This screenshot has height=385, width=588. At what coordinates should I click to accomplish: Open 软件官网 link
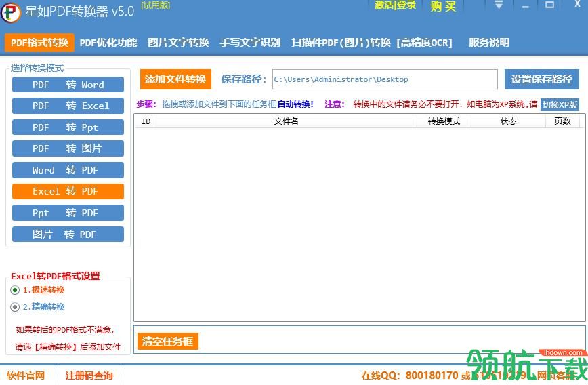click(26, 376)
